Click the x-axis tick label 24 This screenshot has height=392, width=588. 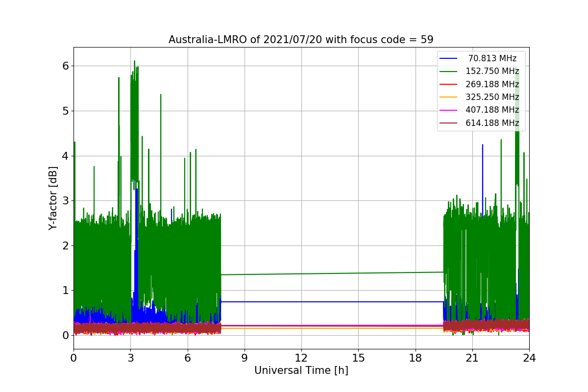click(529, 358)
